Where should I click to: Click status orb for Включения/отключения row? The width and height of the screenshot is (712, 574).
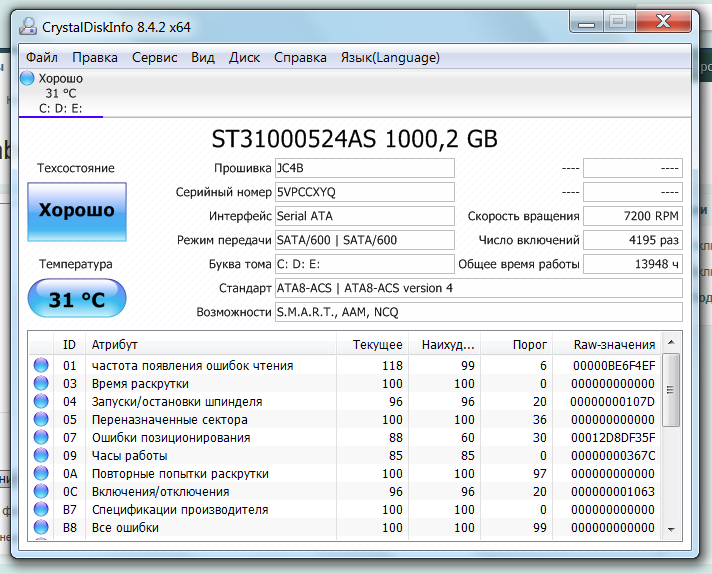[41, 492]
